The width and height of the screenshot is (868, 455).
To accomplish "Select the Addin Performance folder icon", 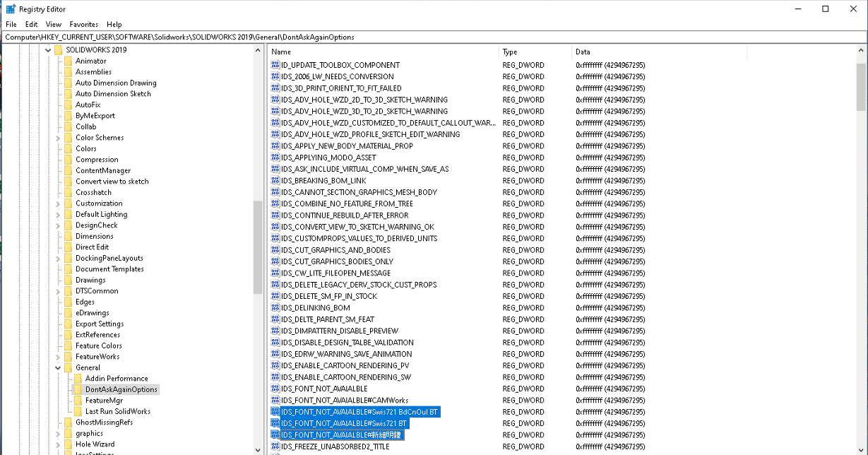I will tap(78, 379).
